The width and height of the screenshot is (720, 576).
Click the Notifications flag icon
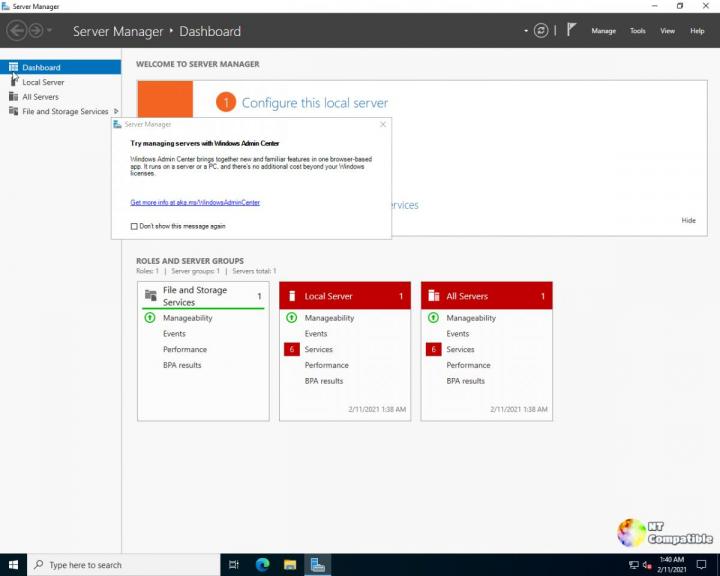point(572,31)
